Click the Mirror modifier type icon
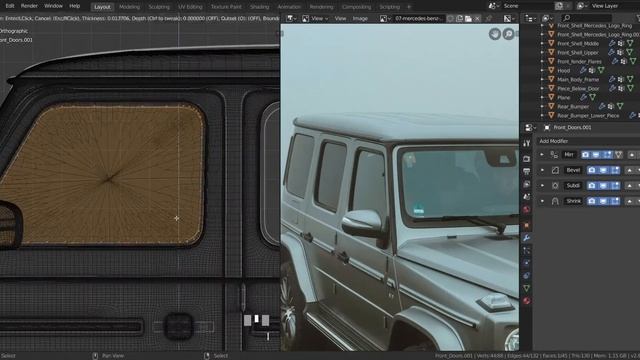Viewport: 640px width, 360px height. click(x=554, y=155)
